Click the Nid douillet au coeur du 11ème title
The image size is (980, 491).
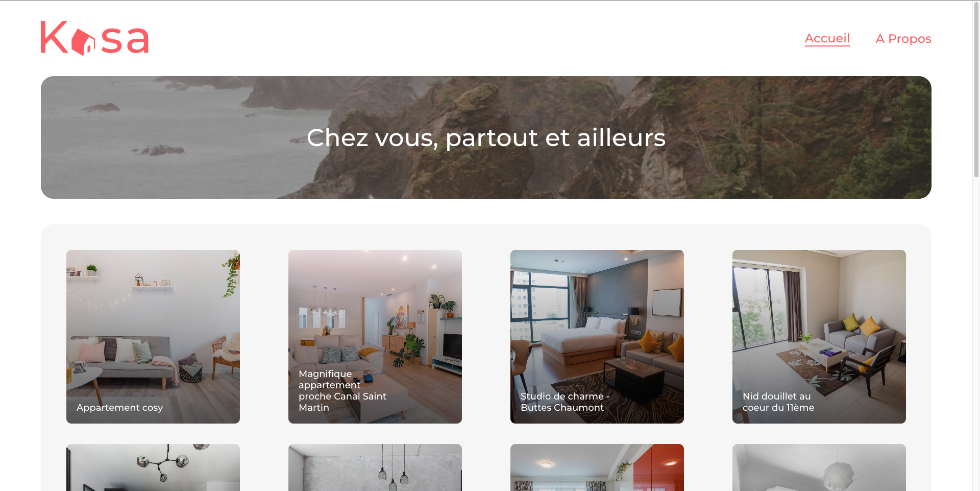click(778, 402)
